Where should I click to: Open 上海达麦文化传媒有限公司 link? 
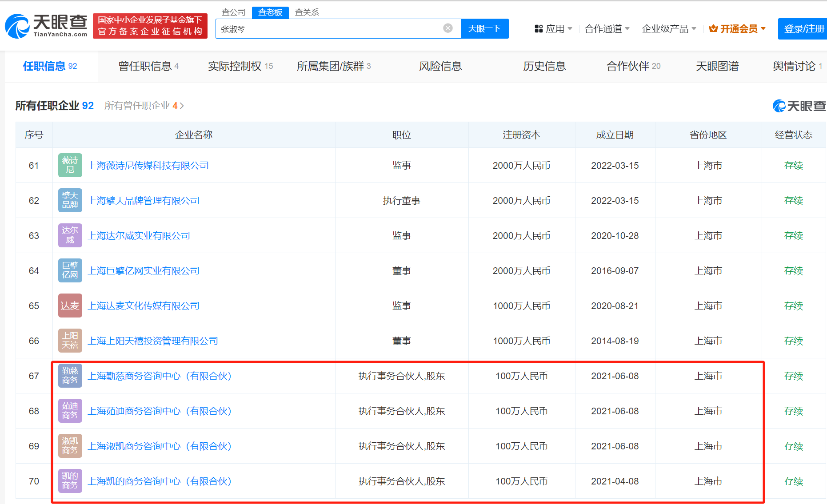coord(144,306)
